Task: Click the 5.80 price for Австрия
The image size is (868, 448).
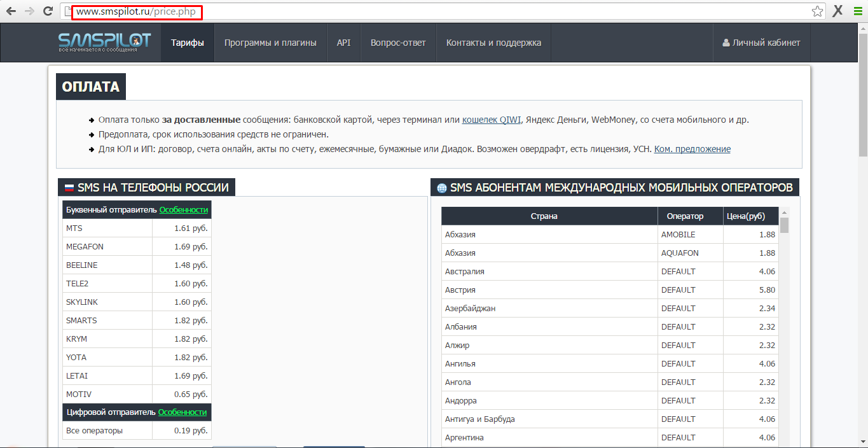Action: click(750, 290)
